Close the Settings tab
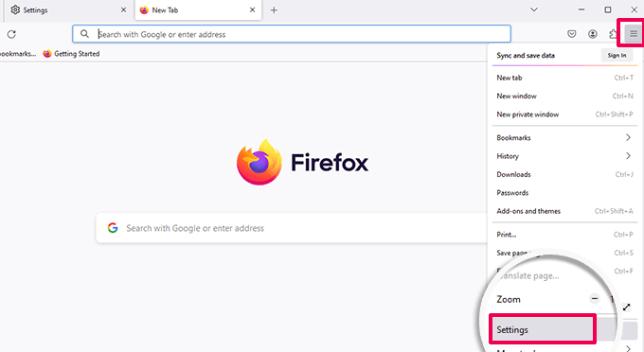Viewport: 644px width, 352px height. (123, 9)
